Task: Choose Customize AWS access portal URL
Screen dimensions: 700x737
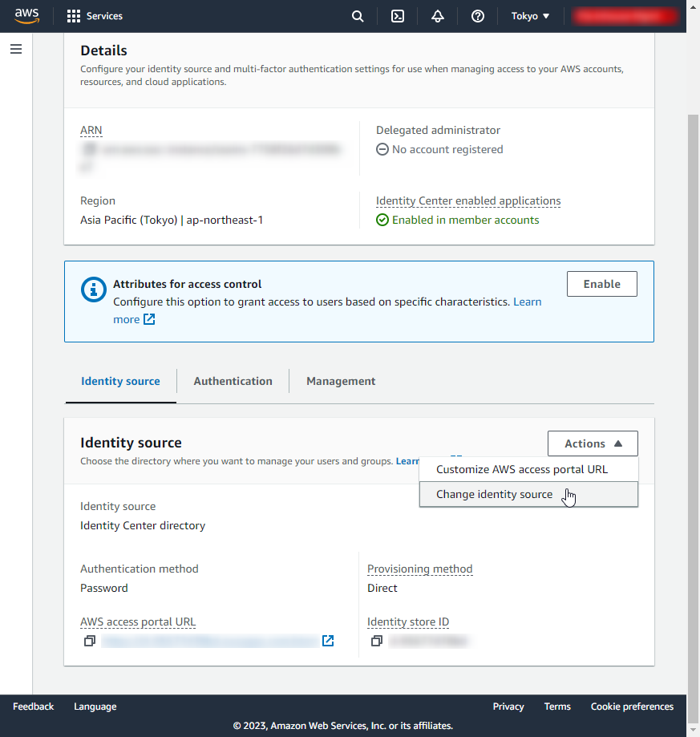Action: coord(528,469)
